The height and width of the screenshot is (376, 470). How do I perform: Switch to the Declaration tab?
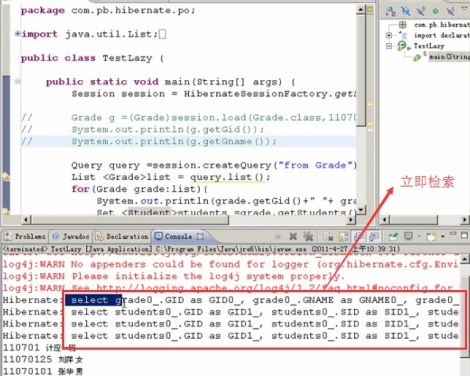pos(122,236)
